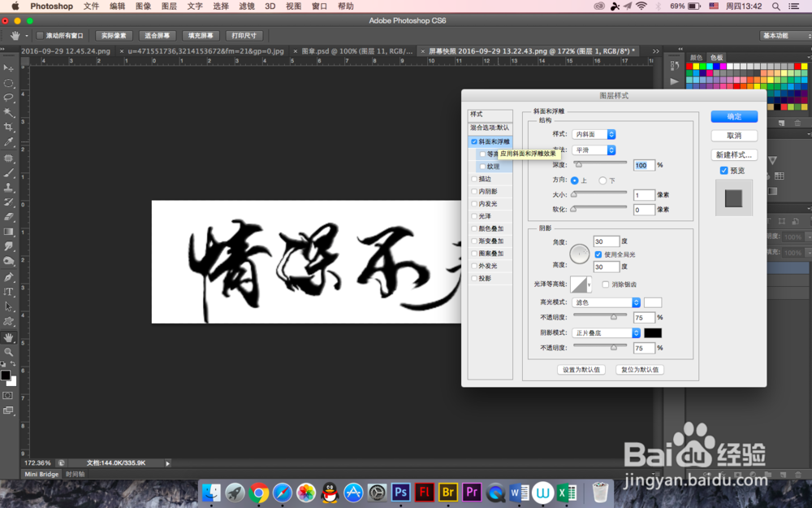Click 适合屏幕 in options bar
The height and width of the screenshot is (508, 812).
(x=157, y=35)
